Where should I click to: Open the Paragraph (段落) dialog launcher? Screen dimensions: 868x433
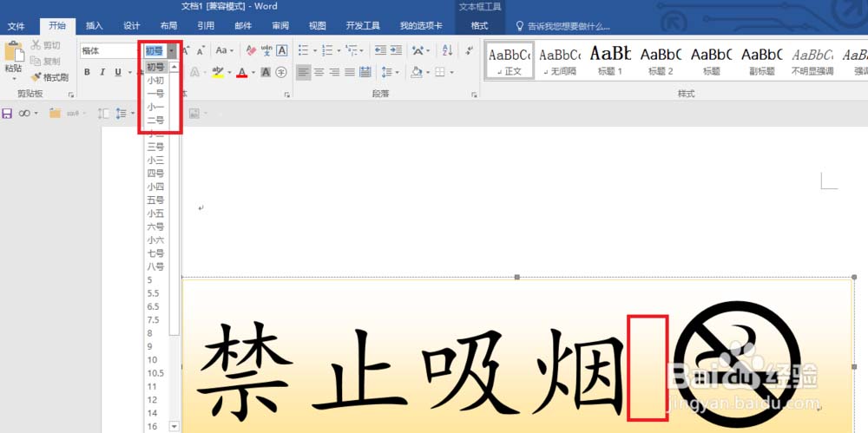[x=475, y=95]
